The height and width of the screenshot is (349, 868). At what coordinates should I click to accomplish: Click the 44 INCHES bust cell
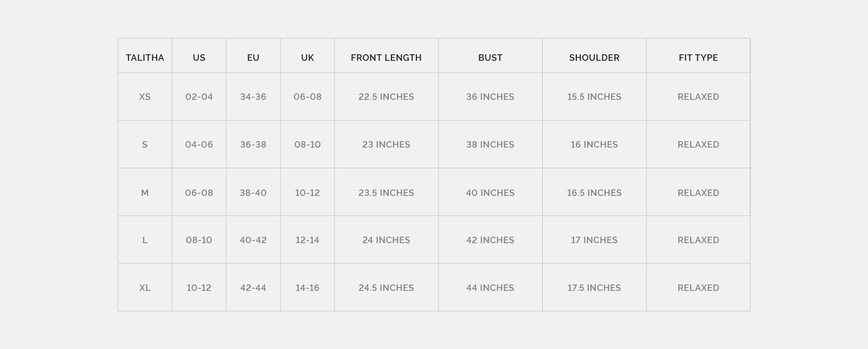click(490, 288)
